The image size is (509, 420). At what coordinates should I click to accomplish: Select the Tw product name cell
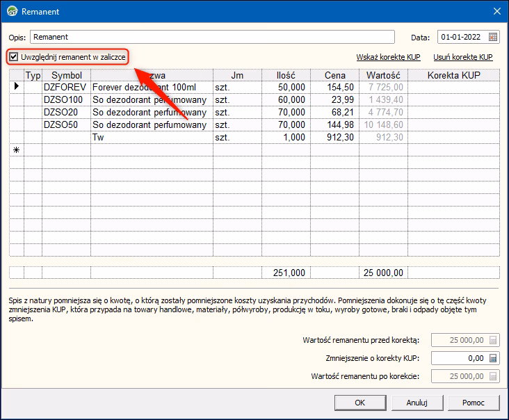152,138
